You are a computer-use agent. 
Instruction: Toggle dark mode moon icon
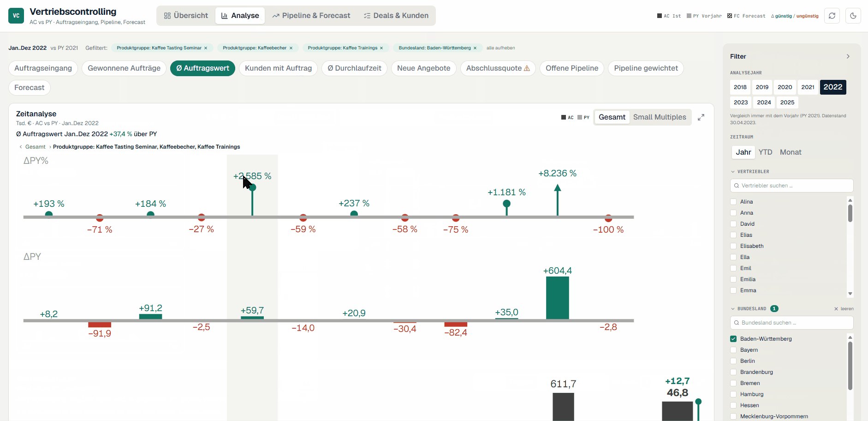(853, 16)
